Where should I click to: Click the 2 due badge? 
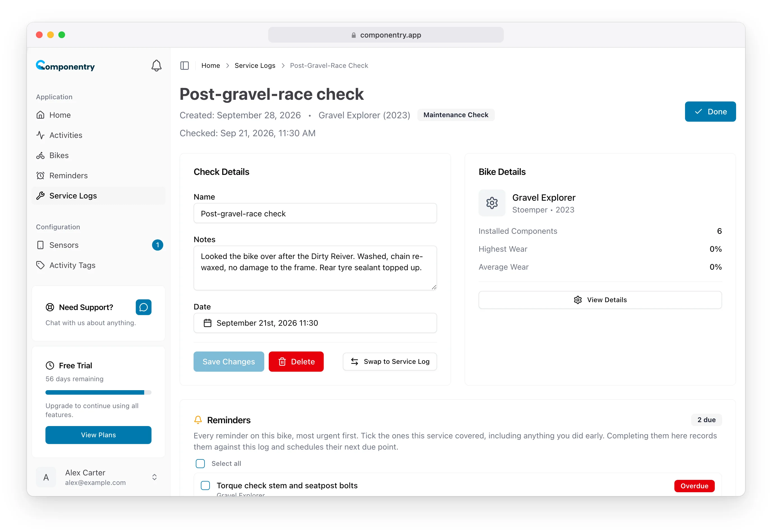706,420
